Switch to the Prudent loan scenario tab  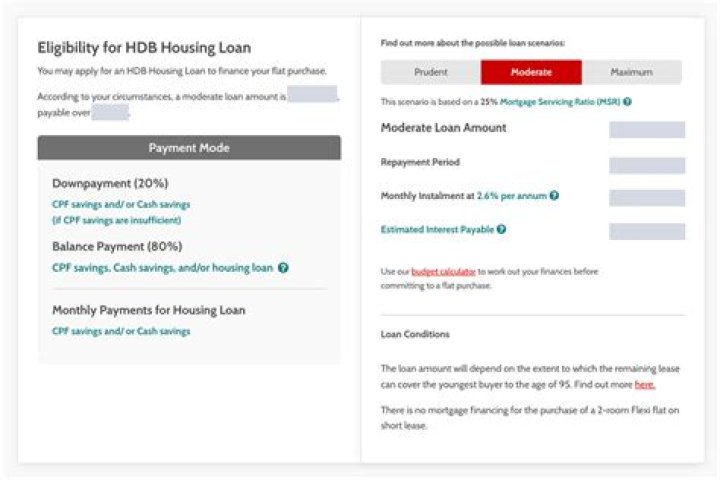click(x=431, y=72)
